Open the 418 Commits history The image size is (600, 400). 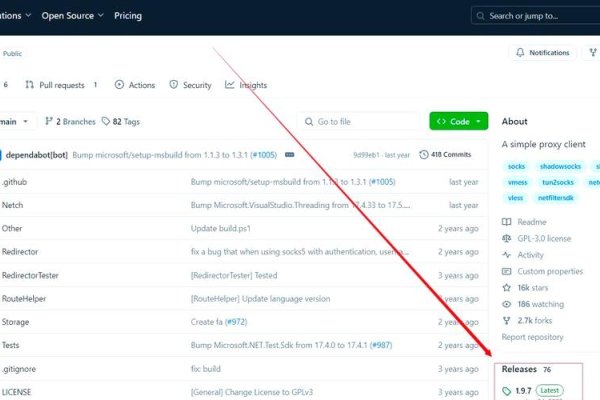(x=445, y=154)
